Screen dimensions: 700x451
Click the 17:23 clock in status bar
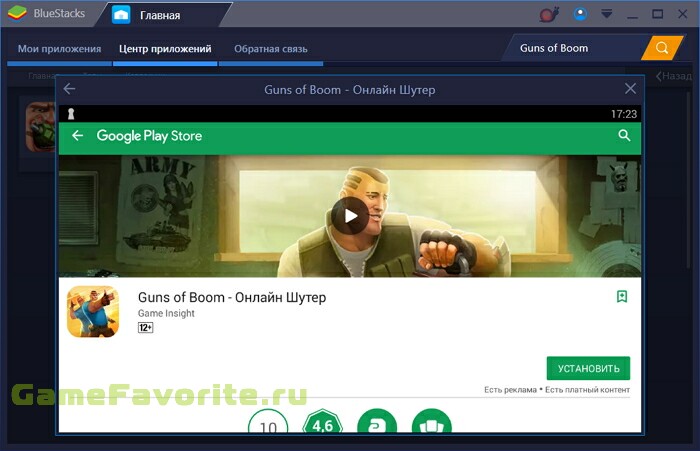pyautogui.click(x=624, y=114)
